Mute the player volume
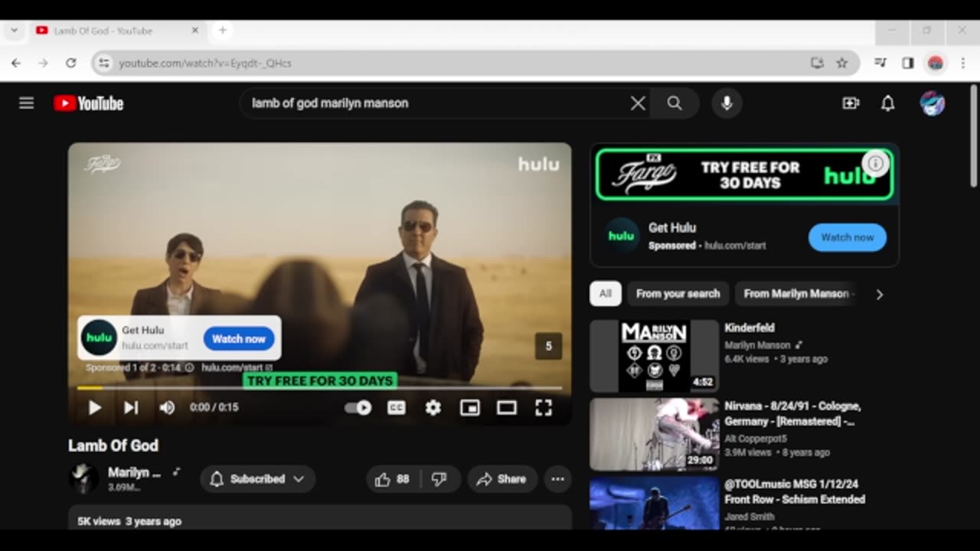Screen dimensions: 980x551 [x=167, y=408]
